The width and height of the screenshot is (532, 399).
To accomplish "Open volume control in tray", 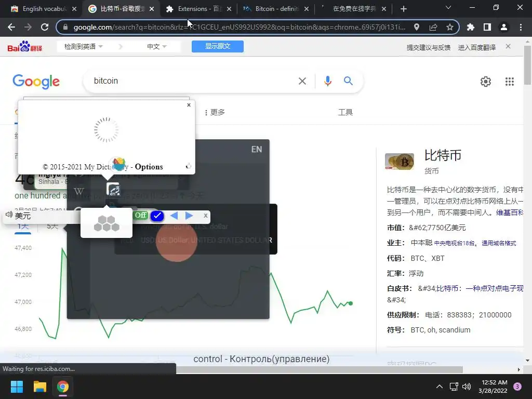I will click(467, 387).
